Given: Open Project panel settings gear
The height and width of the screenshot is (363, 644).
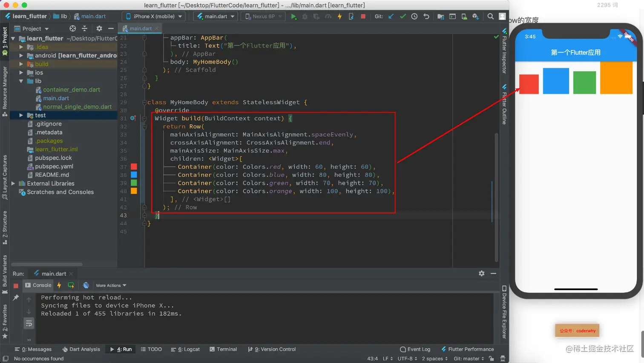Looking at the screenshot, I should pyautogui.click(x=99, y=29).
